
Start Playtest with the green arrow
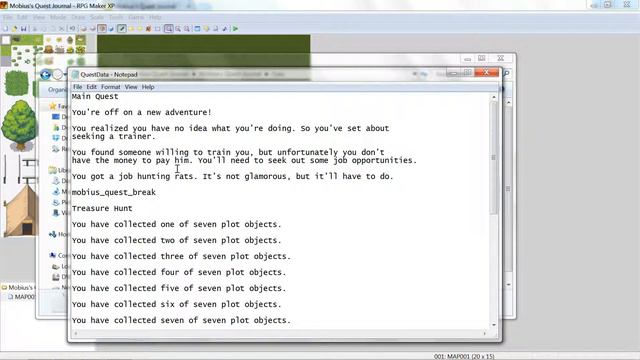point(235,29)
